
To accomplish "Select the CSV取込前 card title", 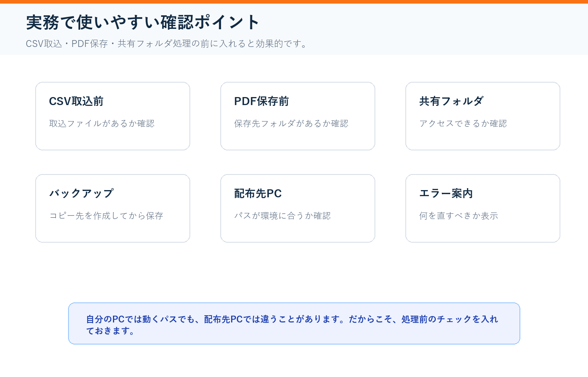I will [76, 101].
